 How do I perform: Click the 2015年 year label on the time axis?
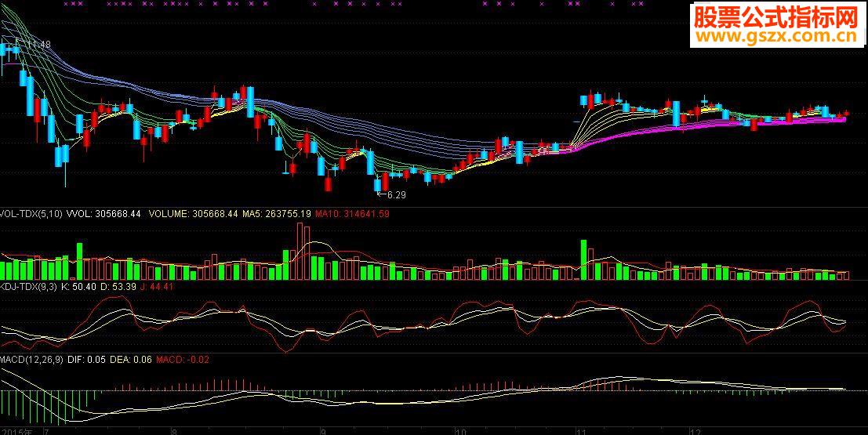16,431
